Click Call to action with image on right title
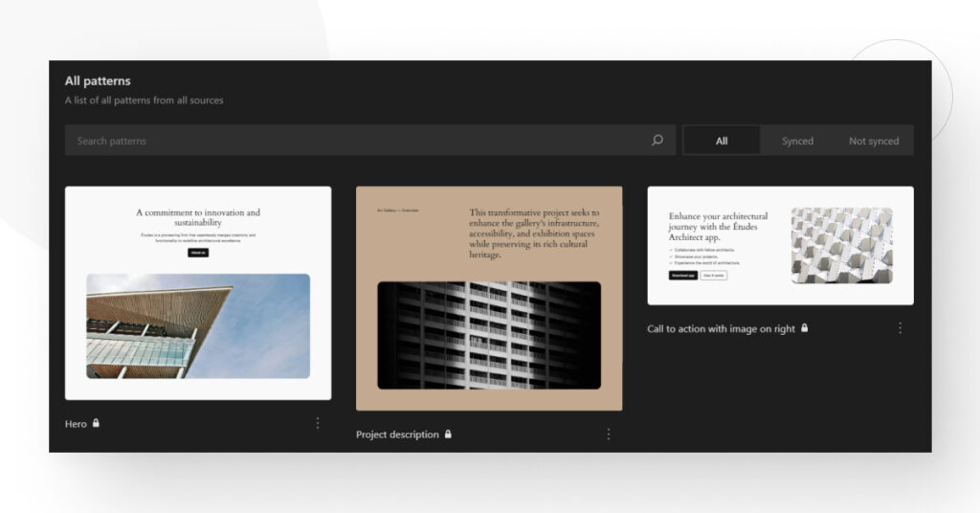This screenshot has width=980, height=513. tap(722, 328)
